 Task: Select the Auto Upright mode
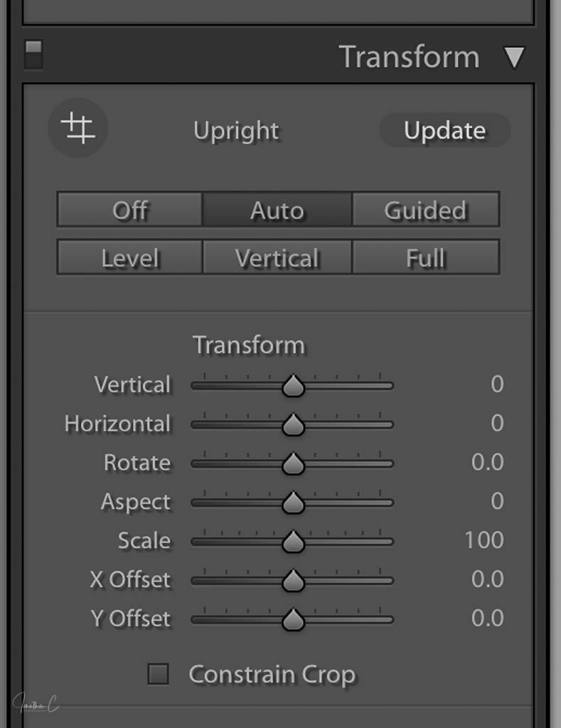click(277, 210)
